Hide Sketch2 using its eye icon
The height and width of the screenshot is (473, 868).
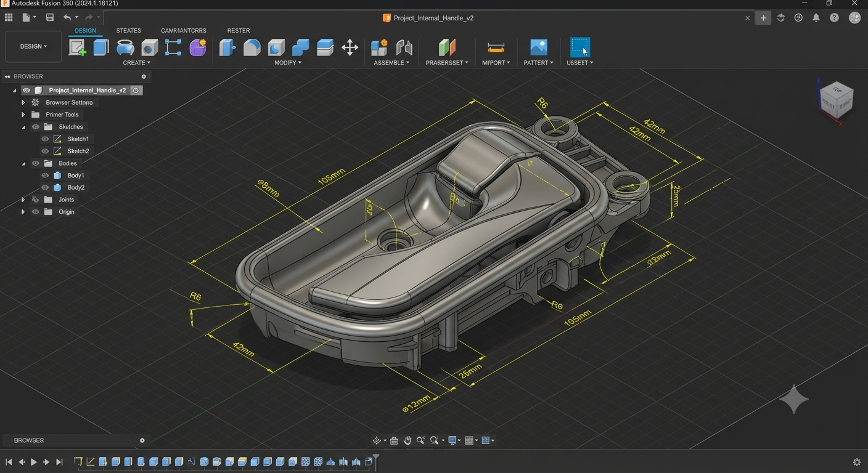[x=45, y=151]
